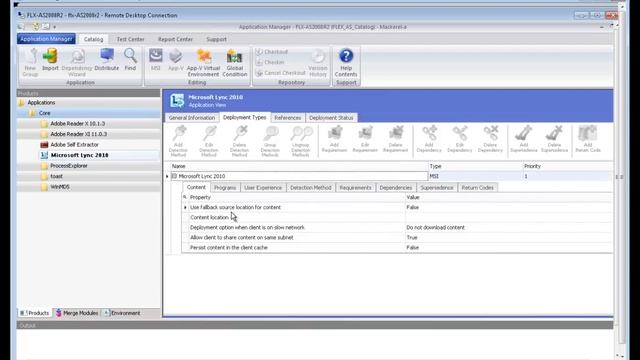Select Adobe Reader X 10.1.3
Screen dimensions: 640x360
click(x=78, y=124)
